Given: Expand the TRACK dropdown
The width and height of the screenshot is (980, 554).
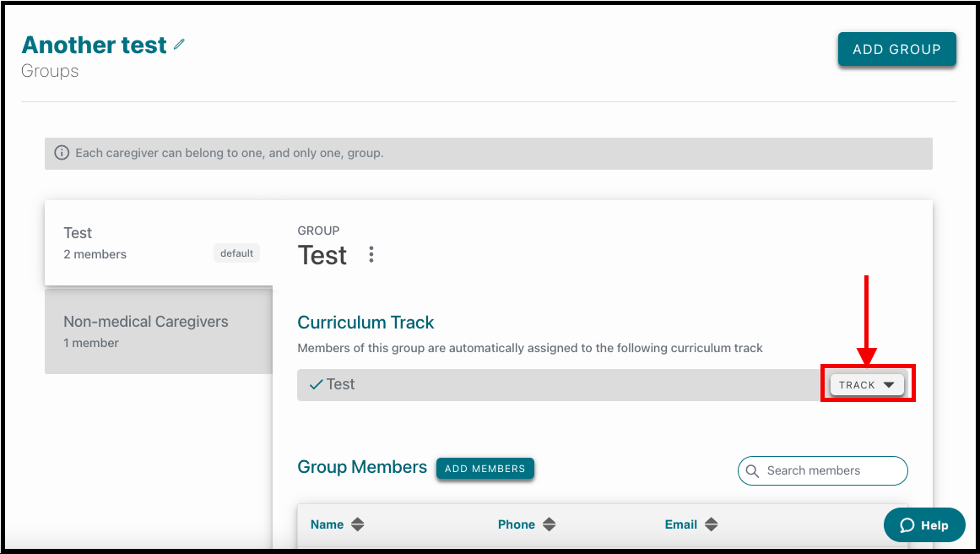Looking at the screenshot, I should 867,384.
